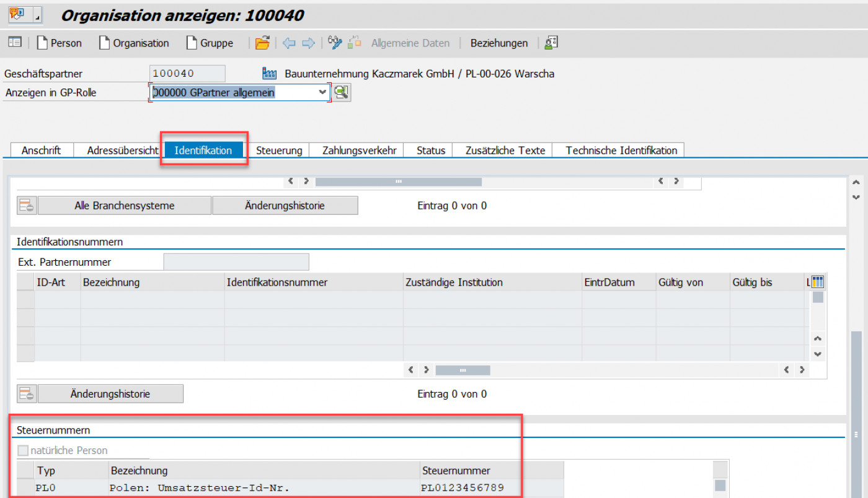The image size is (868, 498).
Task: Click the Alle Branchensysteme button
Action: point(124,206)
